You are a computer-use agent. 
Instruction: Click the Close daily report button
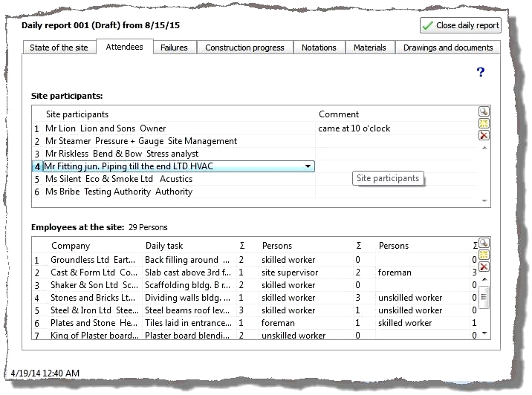461,25
